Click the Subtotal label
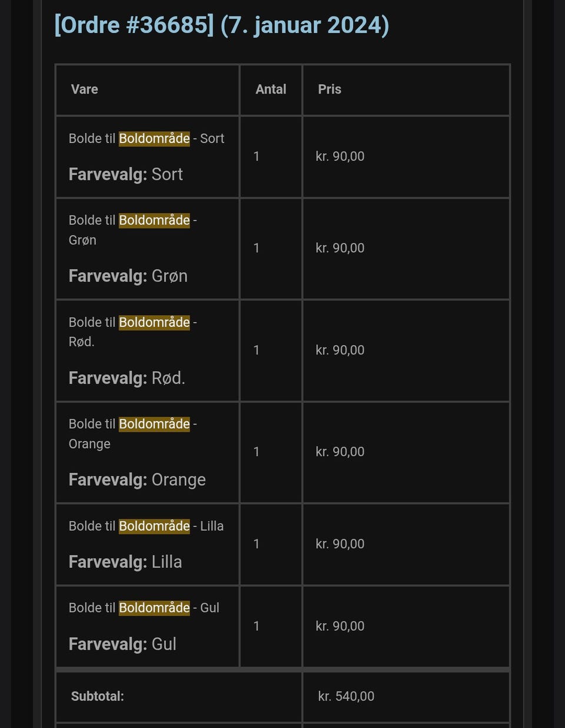Viewport: 565px width, 728px height. [97, 696]
